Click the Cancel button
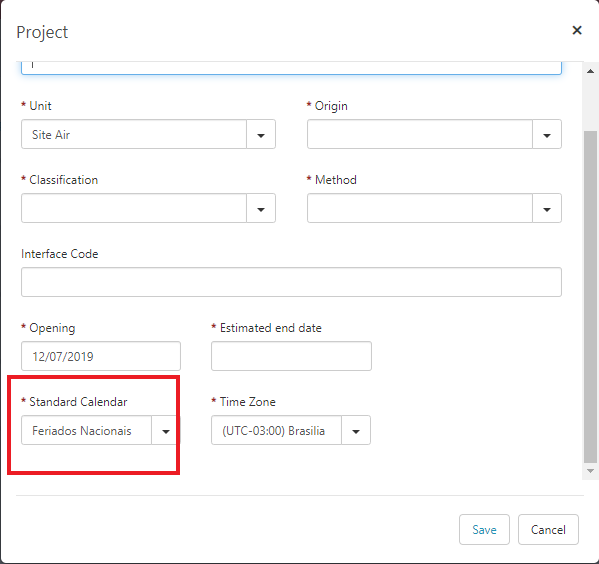 pos(548,530)
